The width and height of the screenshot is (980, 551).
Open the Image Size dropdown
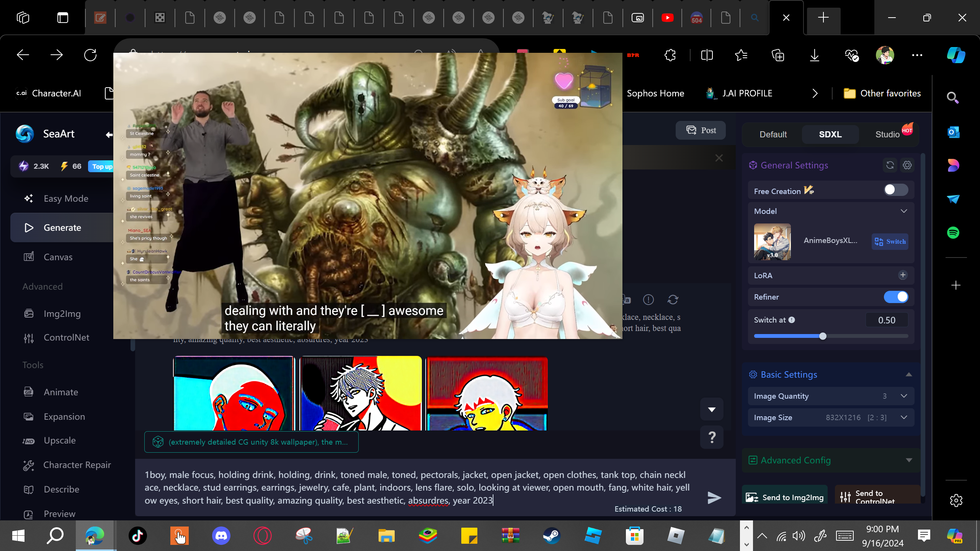pyautogui.click(x=831, y=417)
